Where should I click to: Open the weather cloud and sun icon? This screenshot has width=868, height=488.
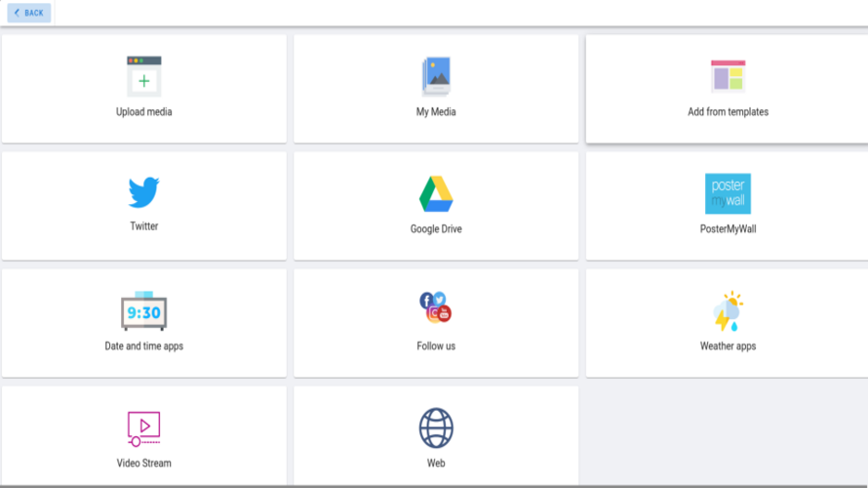(728, 311)
